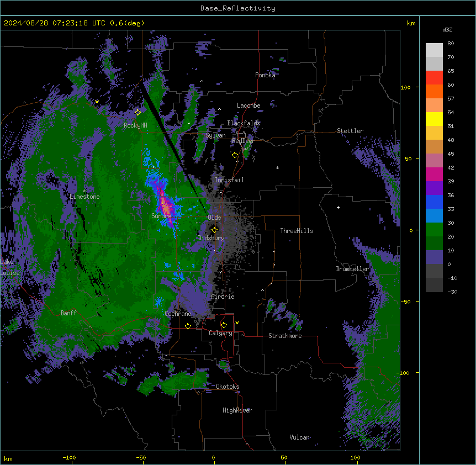Screen dimensions: 476x465
Task: Click the Calgary city label
Action: [221, 333]
